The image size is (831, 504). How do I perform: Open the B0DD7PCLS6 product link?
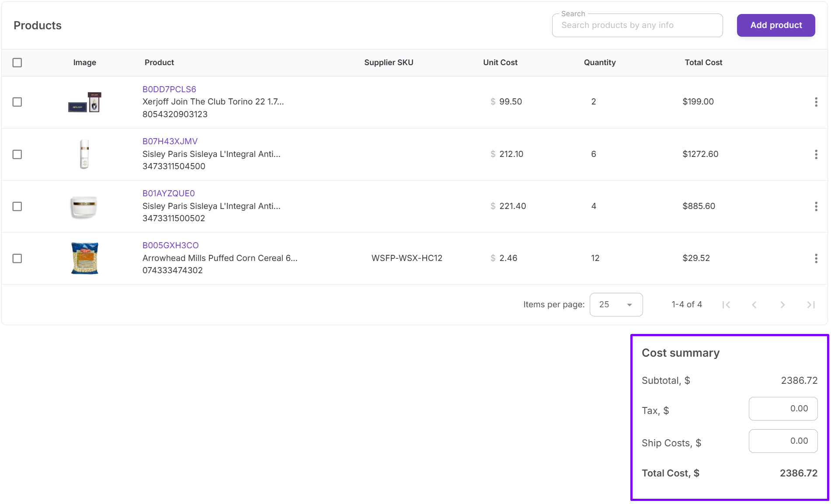coord(169,89)
